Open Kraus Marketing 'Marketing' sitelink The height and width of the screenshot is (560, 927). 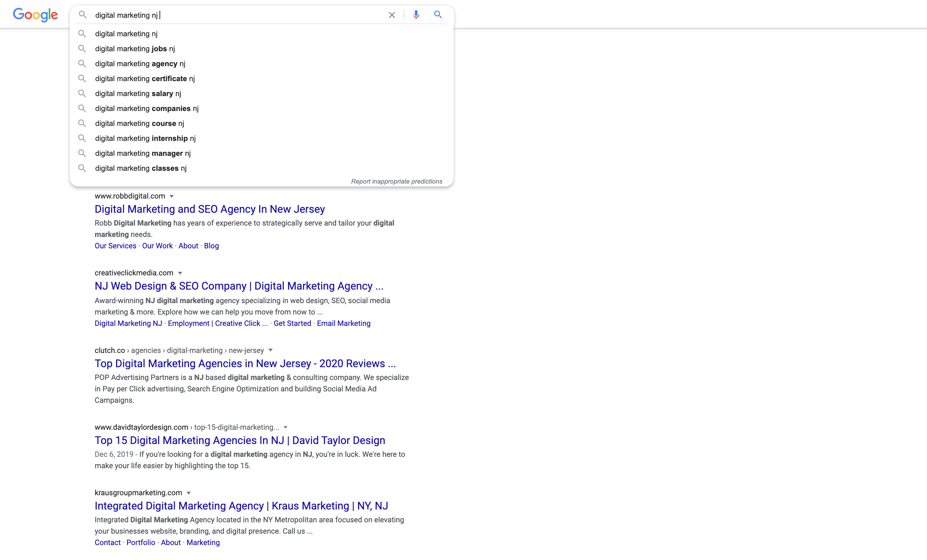203,542
